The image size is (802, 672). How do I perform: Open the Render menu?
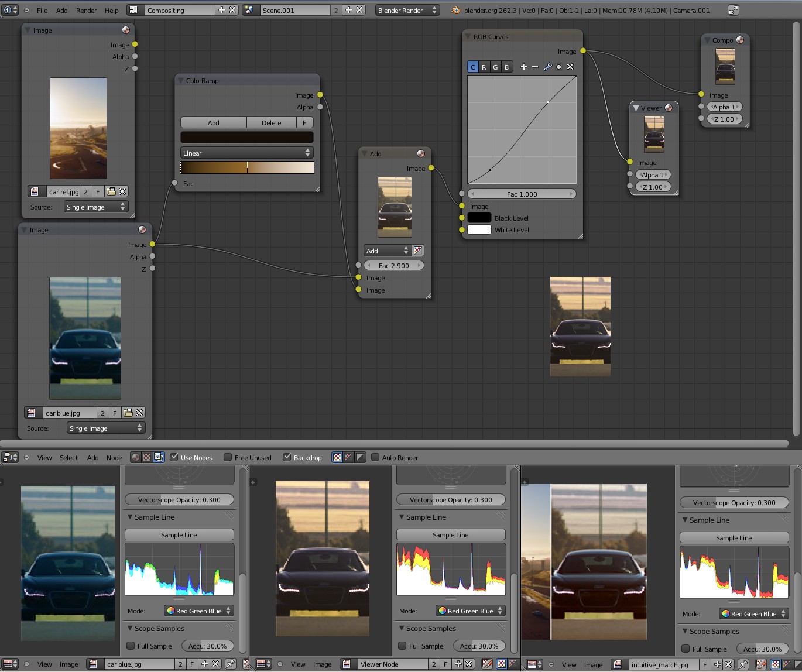[x=86, y=10]
